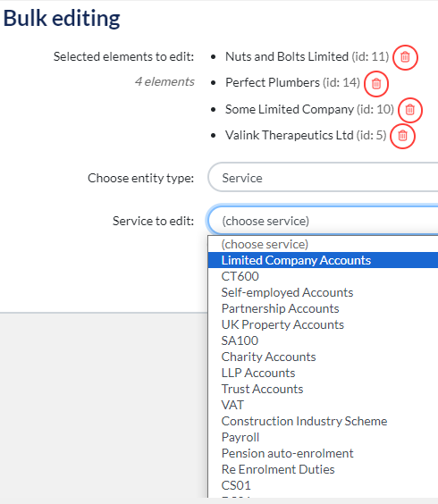Pick SA100 from the service list
Image resolution: width=438 pixels, height=504 pixels.
point(323,340)
